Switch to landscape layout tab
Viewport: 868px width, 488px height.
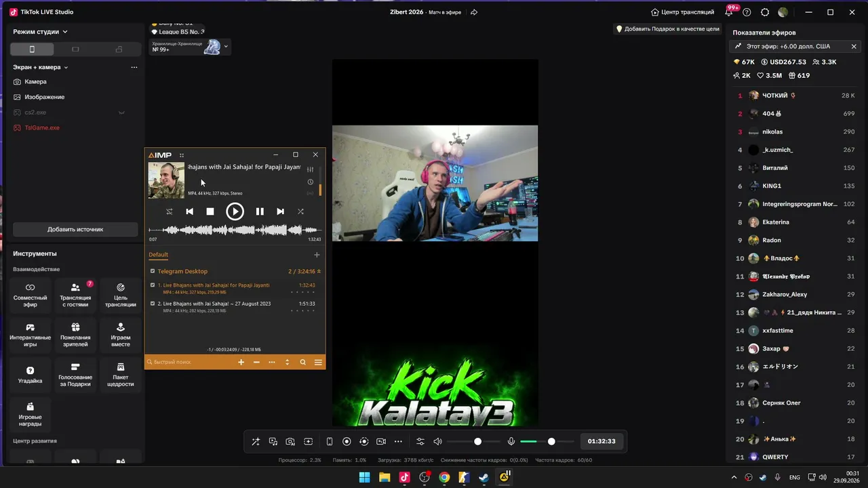(x=75, y=49)
